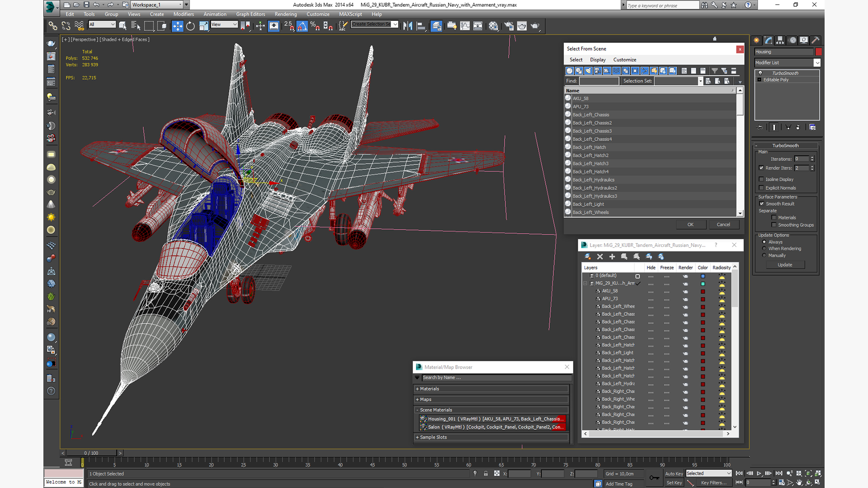The height and width of the screenshot is (488, 868).
Task: Collapse the Scene Materials group
Action: pyautogui.click(x=492, y=410)
